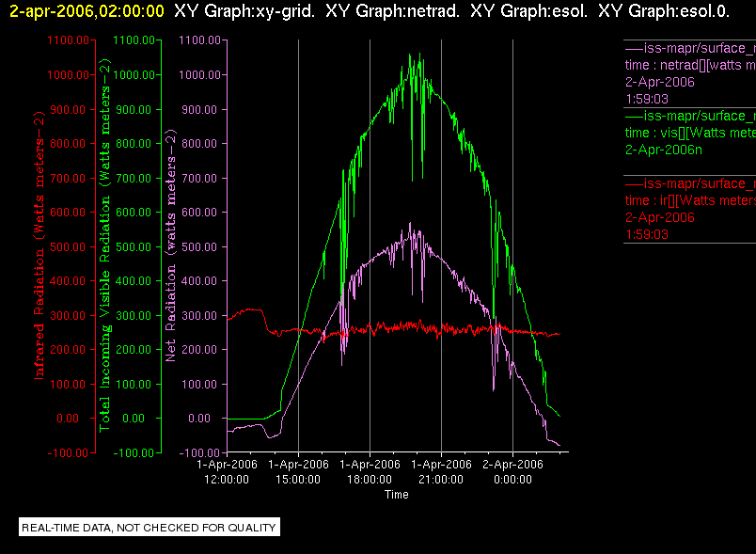The height and width of the screenshot is (554, 756).
Task: Click the red ir legend entry
Action: coord(690,209)
